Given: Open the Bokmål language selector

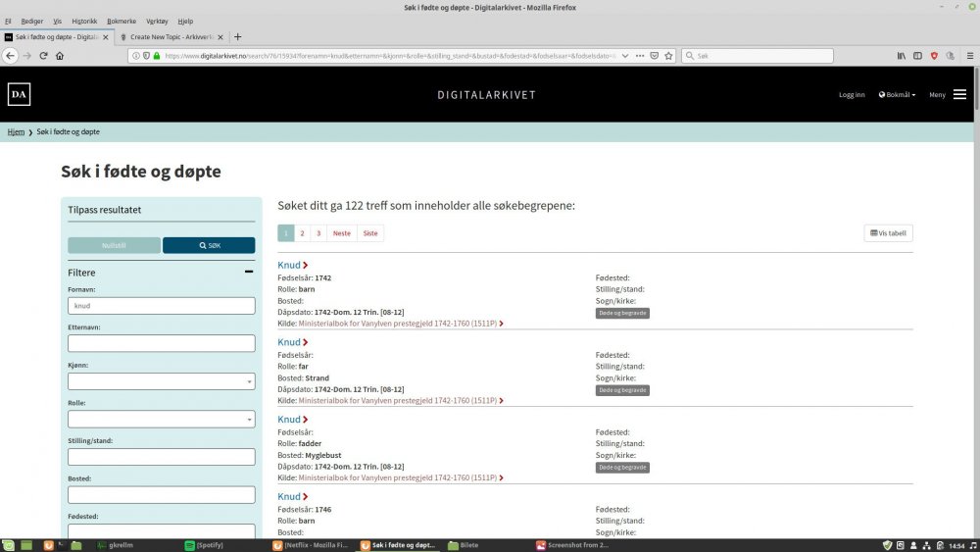Looking at the screenshot, I should click(x=897, y=95).
